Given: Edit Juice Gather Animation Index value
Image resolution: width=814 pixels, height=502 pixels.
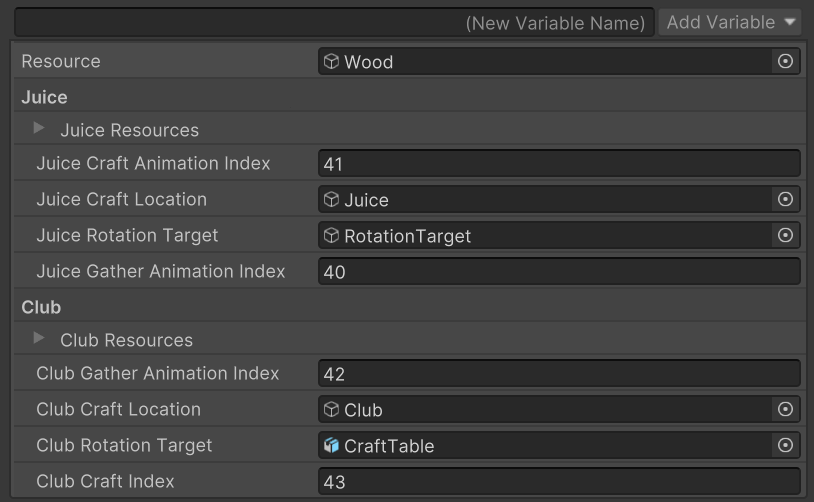Looking at the screenshot, I should 559,272.
